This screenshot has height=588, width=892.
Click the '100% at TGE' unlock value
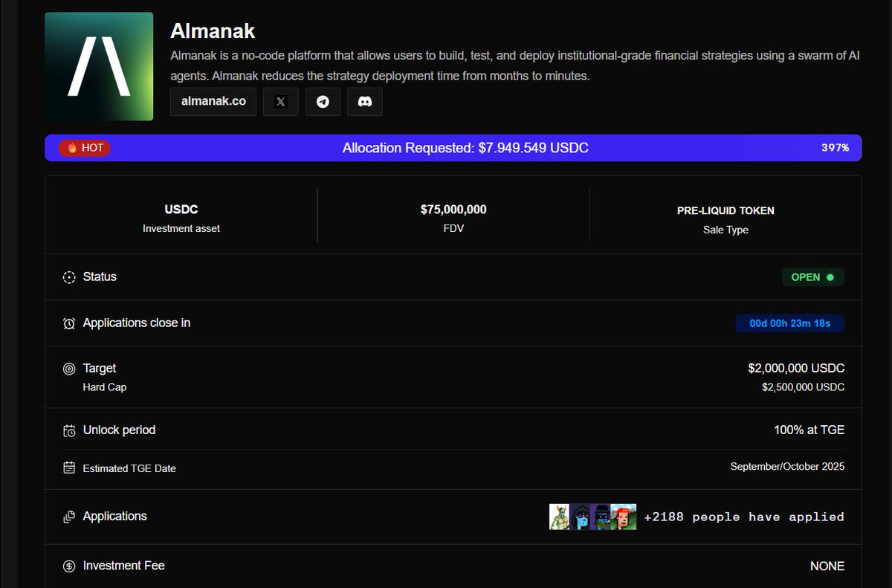coord(809,430)
